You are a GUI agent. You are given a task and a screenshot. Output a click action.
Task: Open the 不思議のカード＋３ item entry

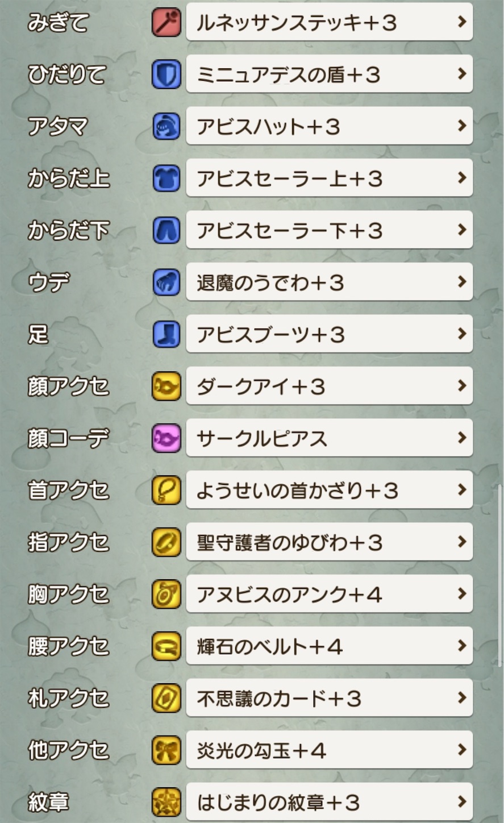point(328,699)
